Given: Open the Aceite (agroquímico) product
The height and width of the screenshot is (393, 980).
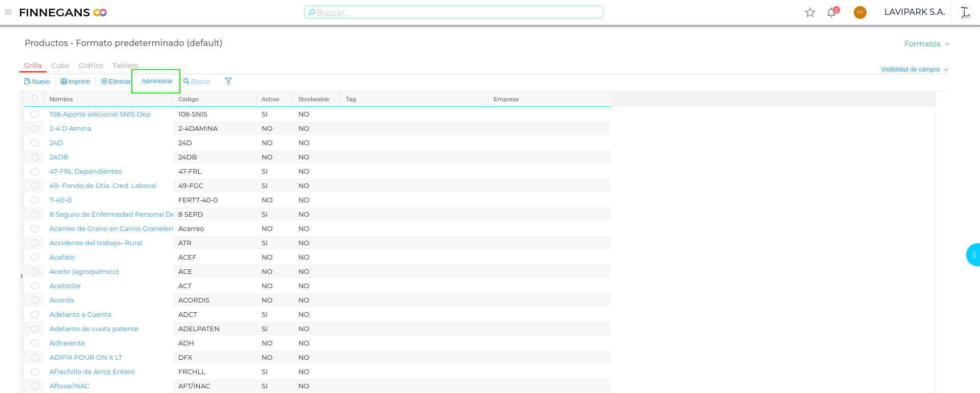Looking at the screenshot, I should [84, 271].
